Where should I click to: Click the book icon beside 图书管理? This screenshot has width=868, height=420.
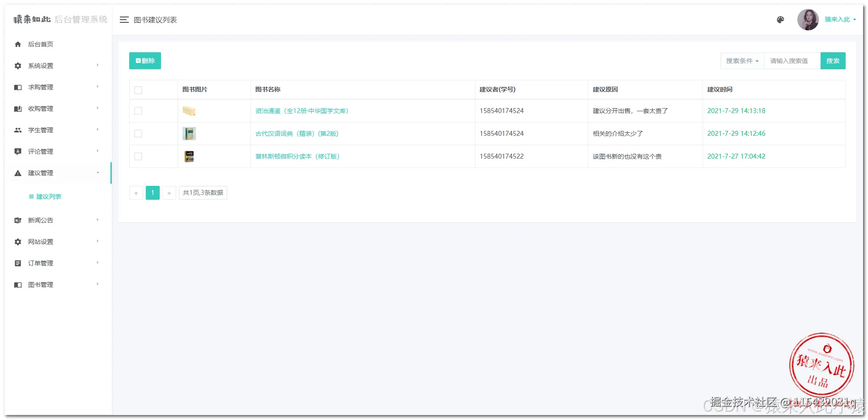[x=18, y=285]
